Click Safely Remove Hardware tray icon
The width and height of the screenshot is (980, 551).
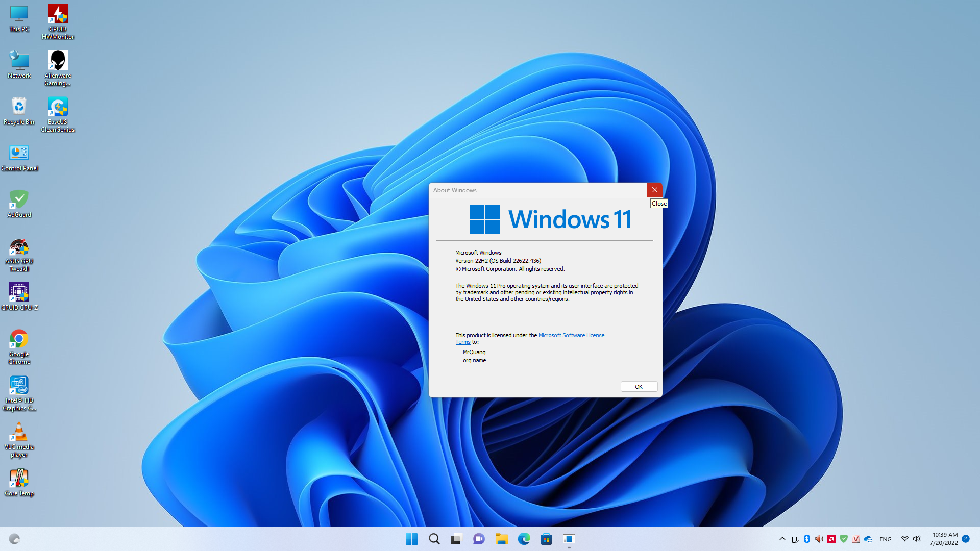coord(795,539)
